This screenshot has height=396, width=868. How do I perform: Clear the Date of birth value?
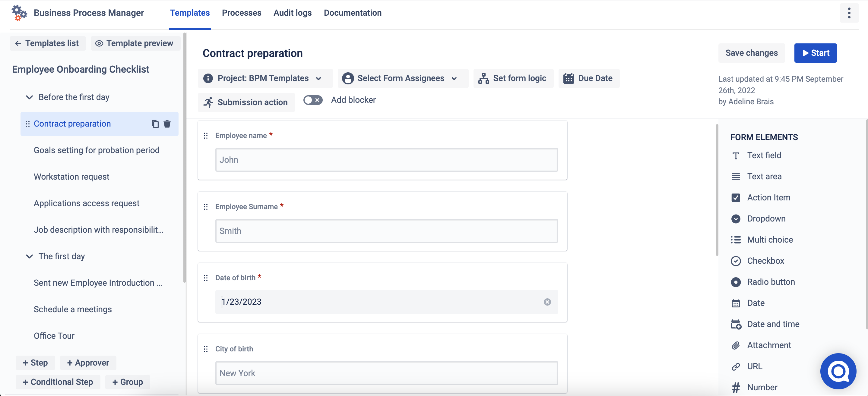[547, 302]
